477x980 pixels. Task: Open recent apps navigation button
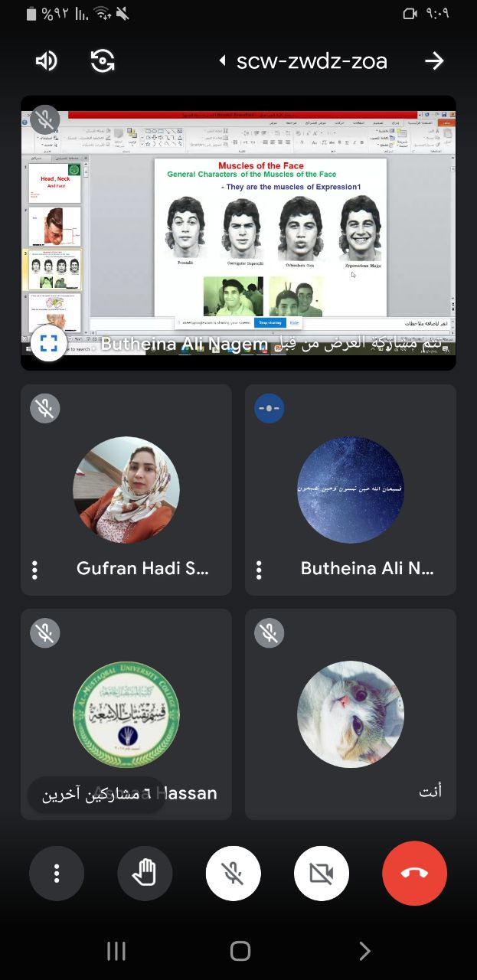pos(116,951)
